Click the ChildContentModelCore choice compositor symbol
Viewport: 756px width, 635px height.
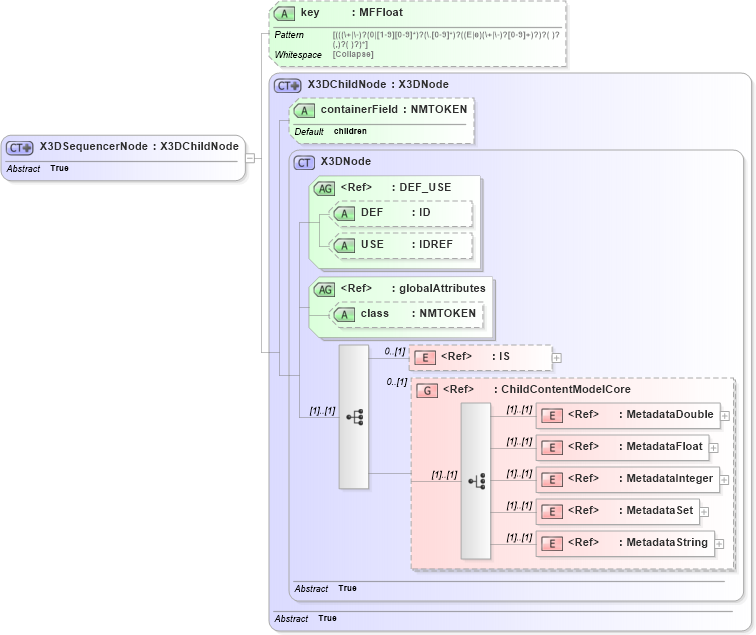coord(476,481)
